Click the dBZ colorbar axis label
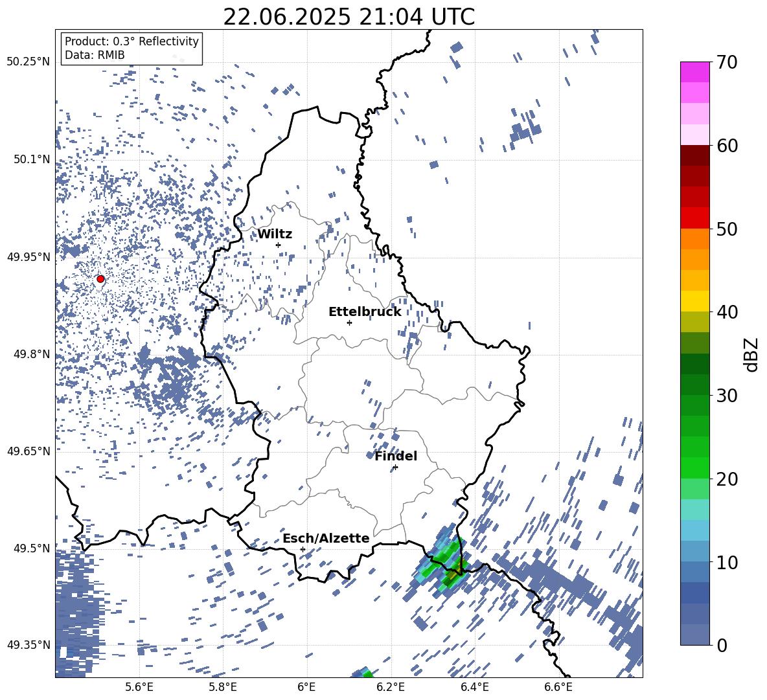Screen dimensions: 767x700 (x=750, y=354)
